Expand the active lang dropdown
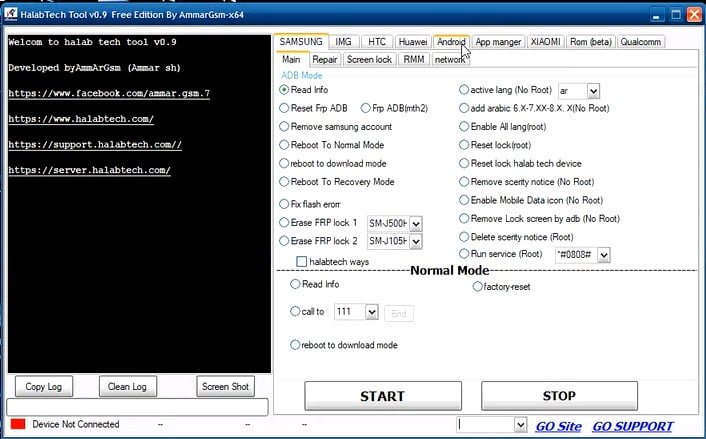Image resolution: width=706 pixels, height=439 pixels. [x=593, y=90]
